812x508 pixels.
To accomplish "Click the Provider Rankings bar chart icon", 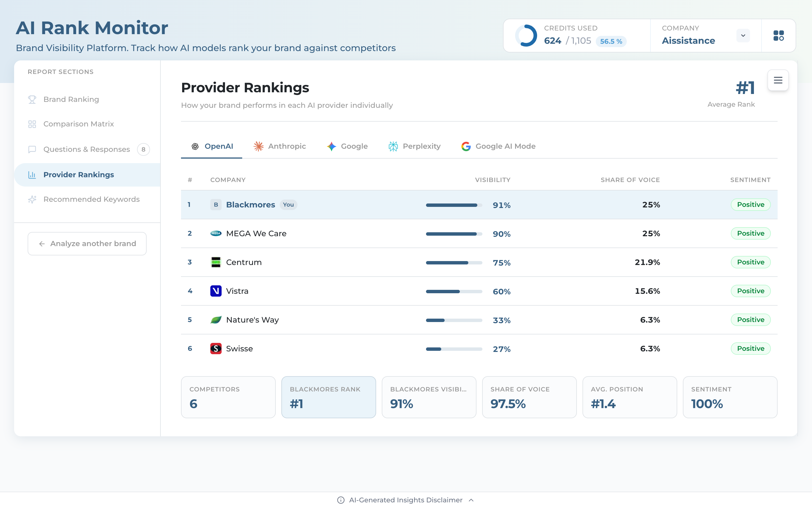I will pyautogui.click(x=32, y=175).
